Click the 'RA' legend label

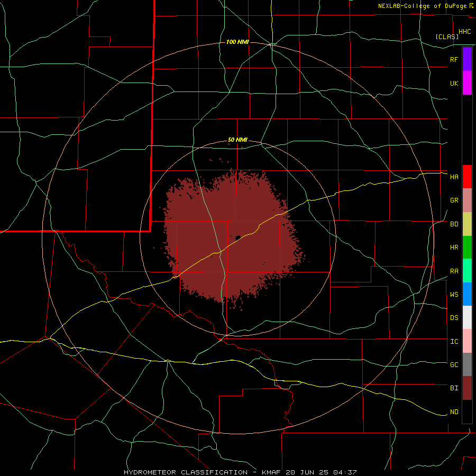(x=454, y=271)
